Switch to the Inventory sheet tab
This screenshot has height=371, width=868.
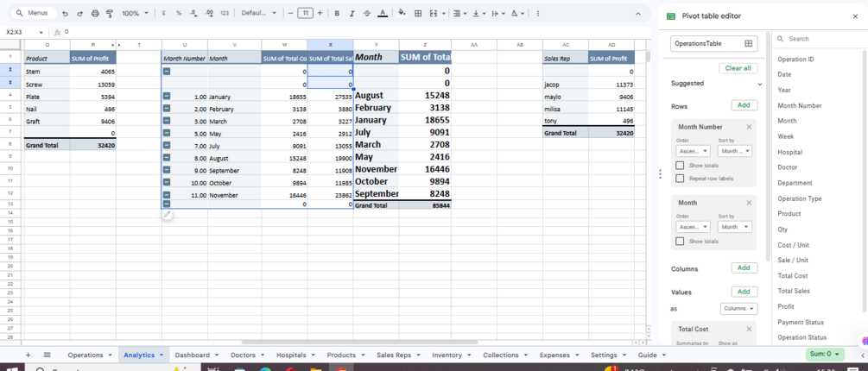coord(451,355)
